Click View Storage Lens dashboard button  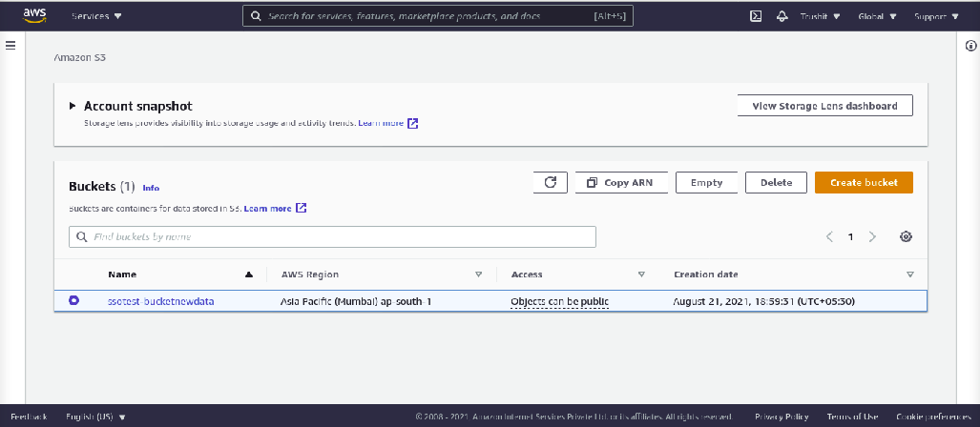click(825, 106)
